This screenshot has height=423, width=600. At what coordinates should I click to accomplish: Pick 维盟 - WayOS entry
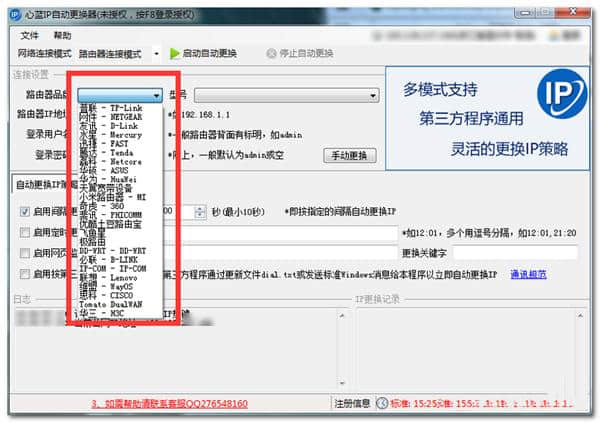click(x=106, y=286)
